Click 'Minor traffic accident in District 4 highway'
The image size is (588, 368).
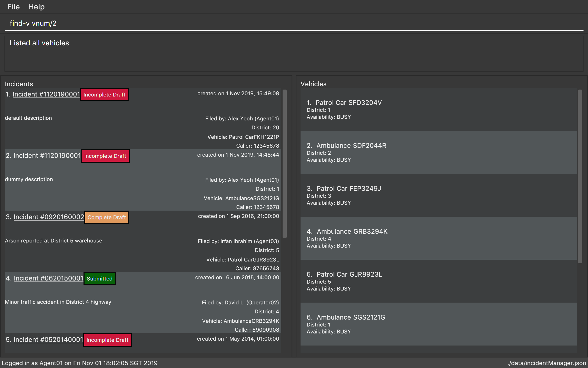[x=58, y=302]
